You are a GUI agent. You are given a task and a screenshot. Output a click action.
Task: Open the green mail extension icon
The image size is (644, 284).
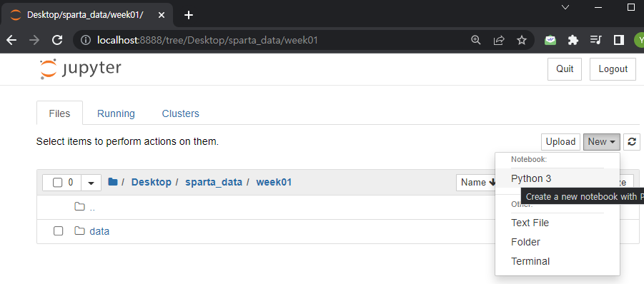[x=550, y=40]
